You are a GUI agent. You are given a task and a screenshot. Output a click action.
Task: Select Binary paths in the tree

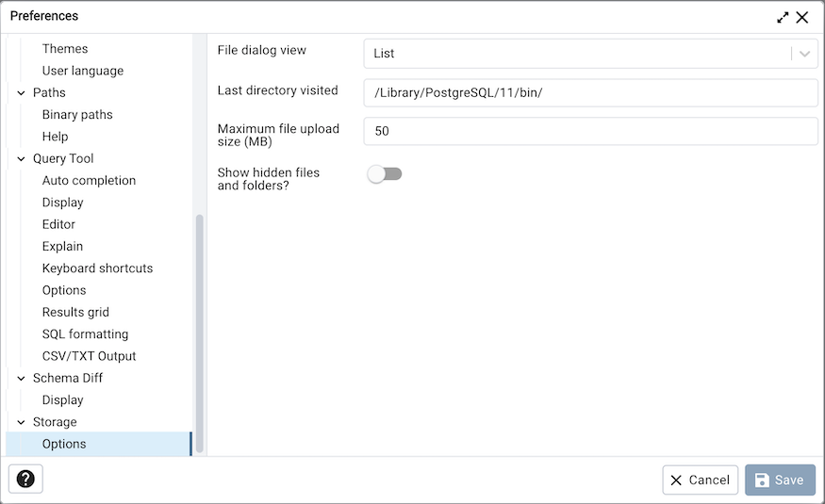pos(77,115)
